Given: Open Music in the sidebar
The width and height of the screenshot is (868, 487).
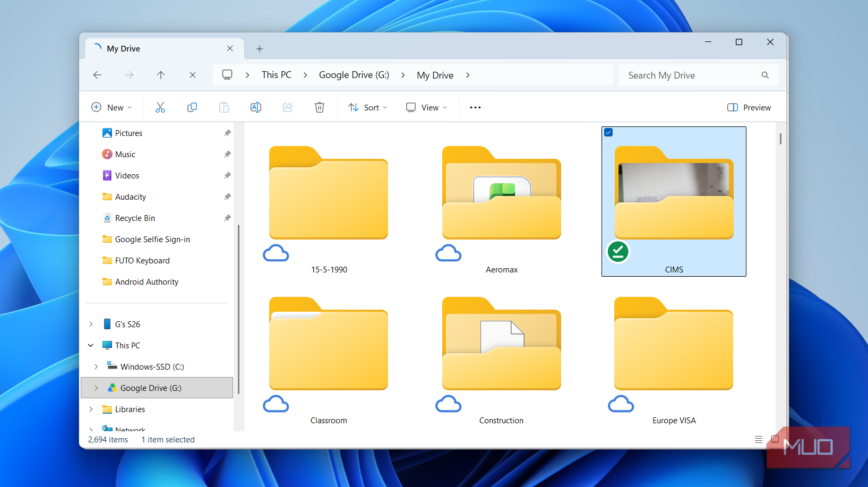Looking at the screenshot, I should click(125, 154).
